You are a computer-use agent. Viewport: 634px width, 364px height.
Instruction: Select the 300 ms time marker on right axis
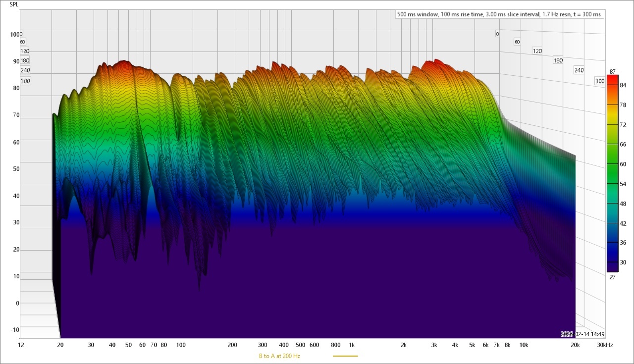pos(599,81)
